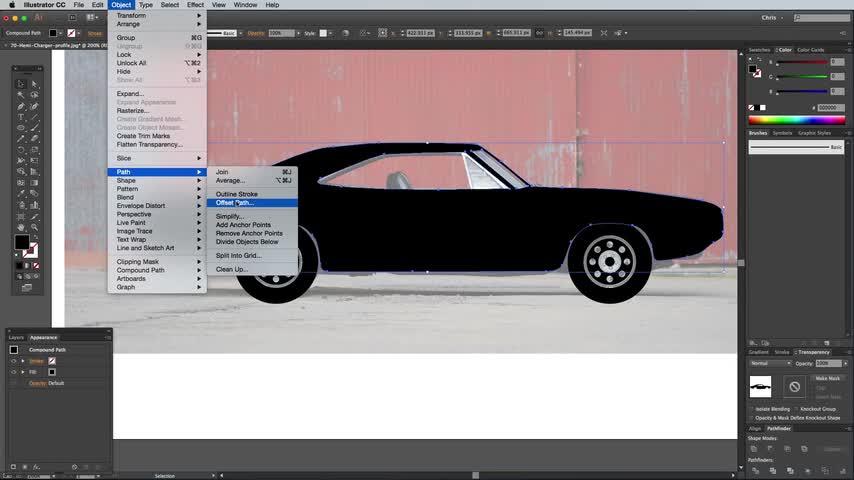
Task: Switch to the Swatches panel tab
Action: click(760, 49)
